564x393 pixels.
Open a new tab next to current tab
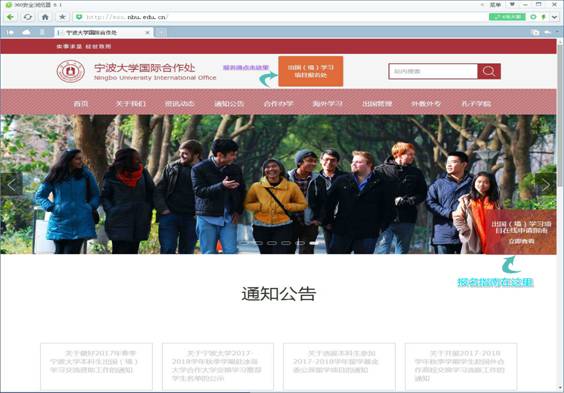pyautogui.click(x=160, y=32)
